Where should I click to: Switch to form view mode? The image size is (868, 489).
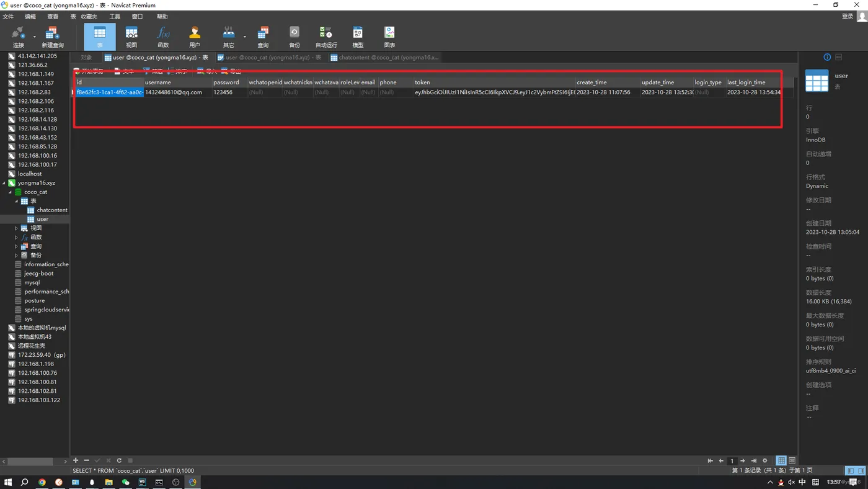point(792,461)
